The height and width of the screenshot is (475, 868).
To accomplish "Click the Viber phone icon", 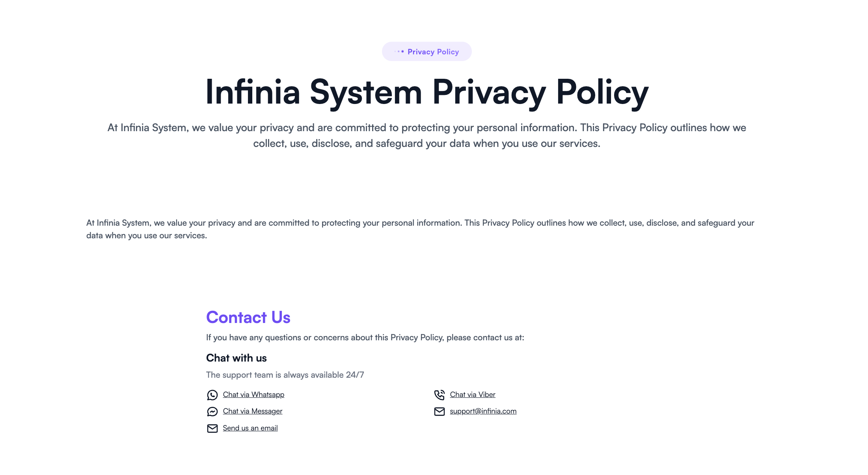I will (439, 395).
